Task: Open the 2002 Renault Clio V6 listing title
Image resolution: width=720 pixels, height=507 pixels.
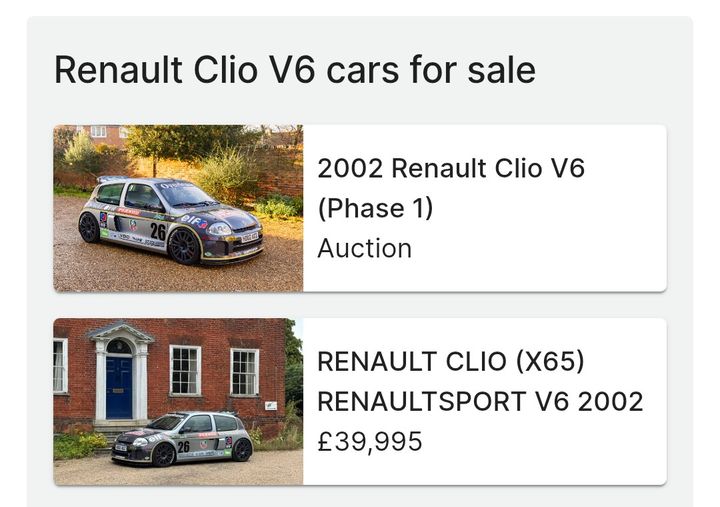Action: [450, 168]
